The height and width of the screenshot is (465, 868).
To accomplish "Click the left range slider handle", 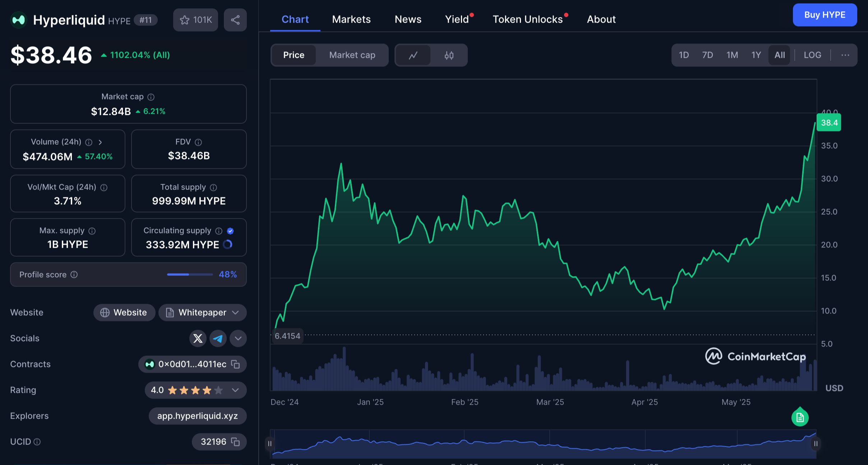I will [x=270, y=443].
